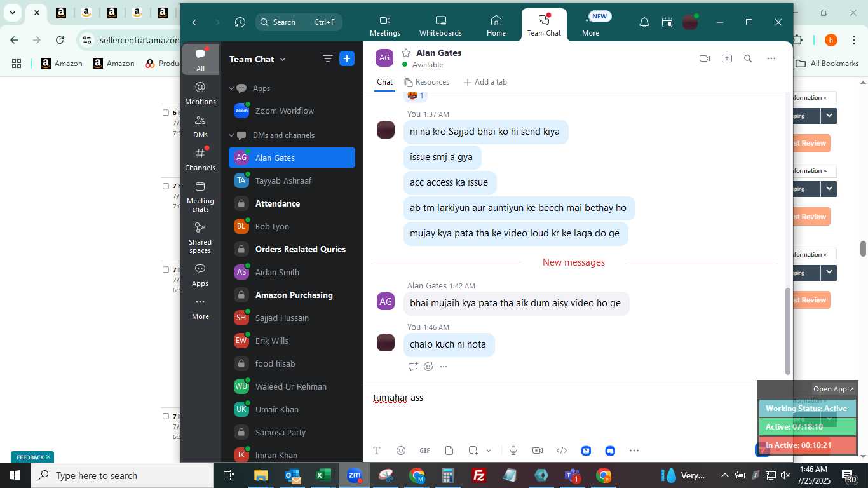Attach a file in message composer
This screenshot has width=868, height=488.
(x=449, y=451)
